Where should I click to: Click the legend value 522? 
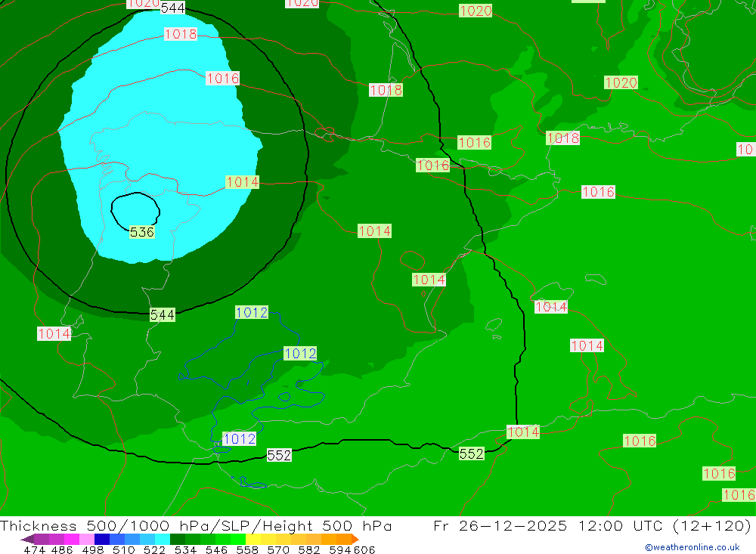(155, 549)
